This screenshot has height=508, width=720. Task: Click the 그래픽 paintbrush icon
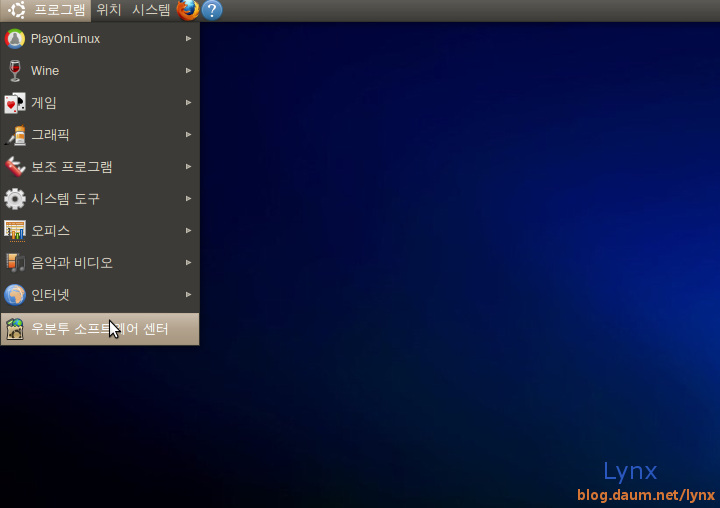tap(15, 135)
